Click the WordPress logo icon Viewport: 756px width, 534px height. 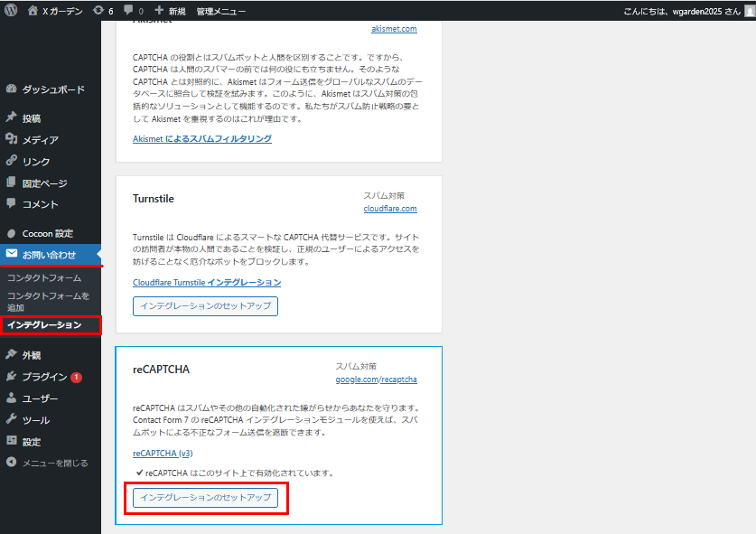11,11
